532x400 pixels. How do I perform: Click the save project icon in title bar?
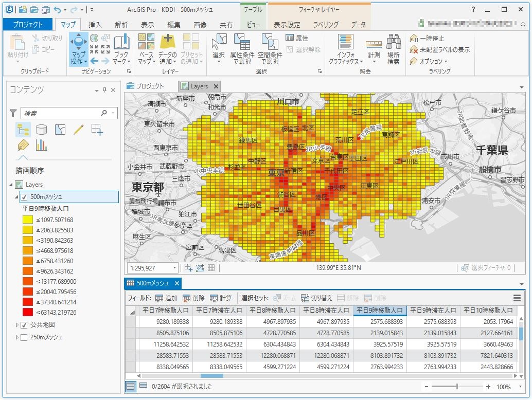coord(45,9)
